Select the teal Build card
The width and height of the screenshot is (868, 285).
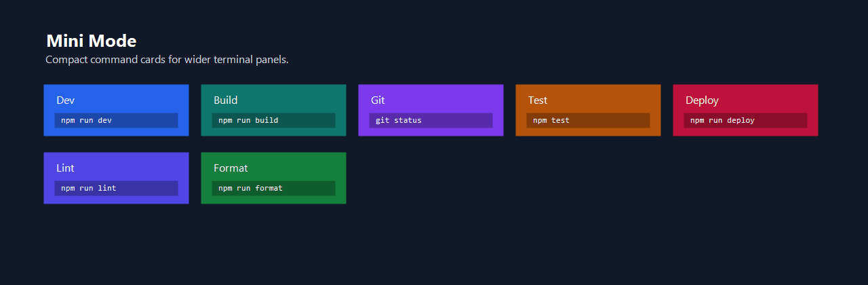[x=273, y=110]
